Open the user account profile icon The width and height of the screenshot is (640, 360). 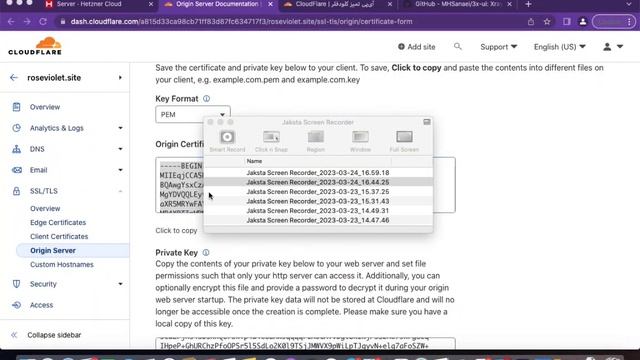(607, 47)
